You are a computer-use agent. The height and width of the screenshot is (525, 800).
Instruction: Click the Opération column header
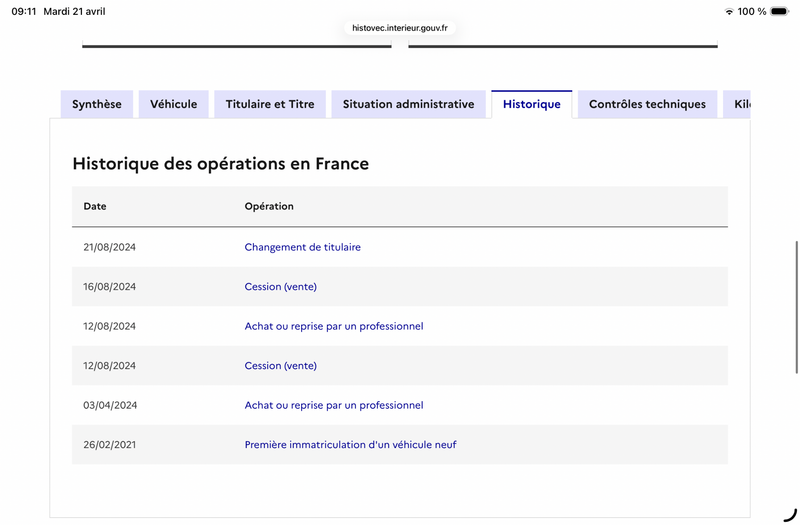pos(269,206)
